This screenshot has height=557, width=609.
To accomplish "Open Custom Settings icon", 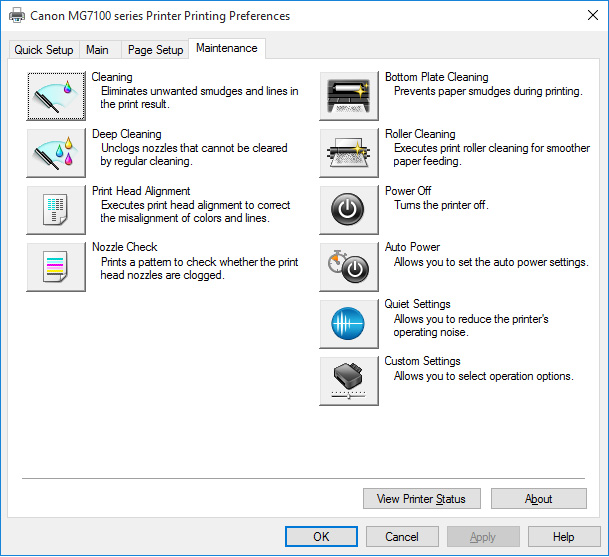I will pyautogui.click(x=349, y=380).
